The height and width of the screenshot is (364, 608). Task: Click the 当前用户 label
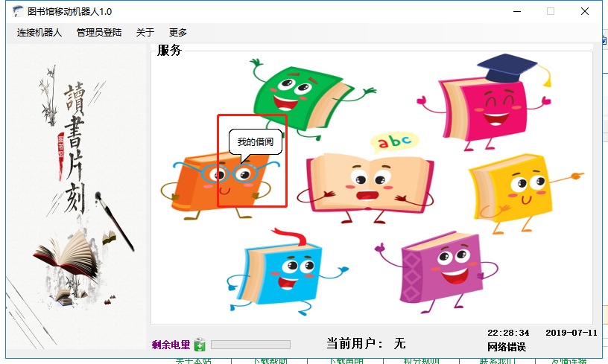tap(355, 343)
